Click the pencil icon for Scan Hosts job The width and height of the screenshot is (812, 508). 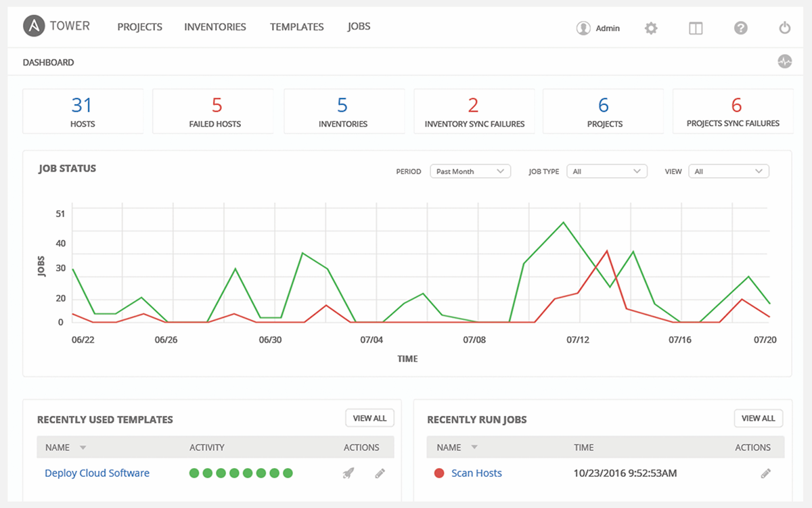765,474
